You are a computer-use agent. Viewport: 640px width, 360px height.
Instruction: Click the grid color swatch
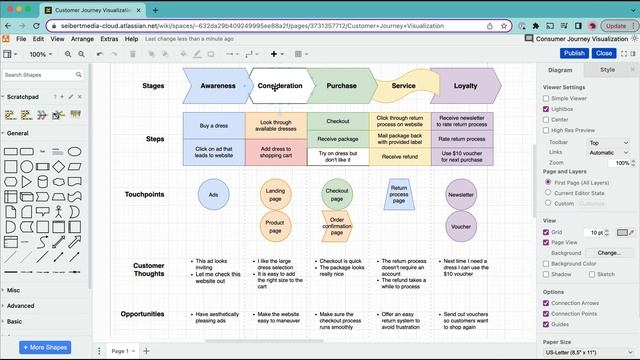click(622, 232)
